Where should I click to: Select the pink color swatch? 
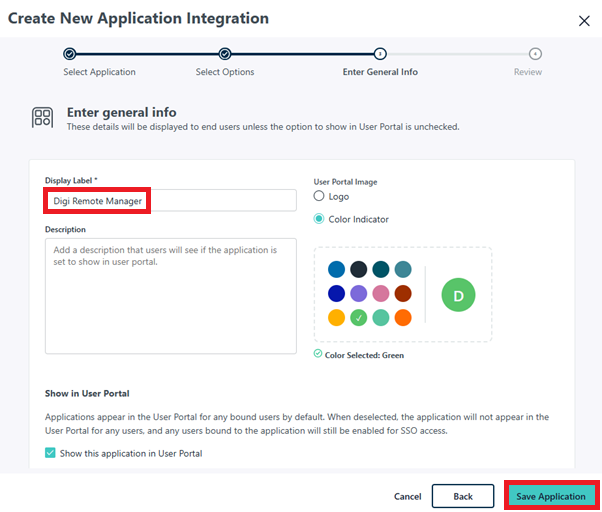[x=381, y=294]
